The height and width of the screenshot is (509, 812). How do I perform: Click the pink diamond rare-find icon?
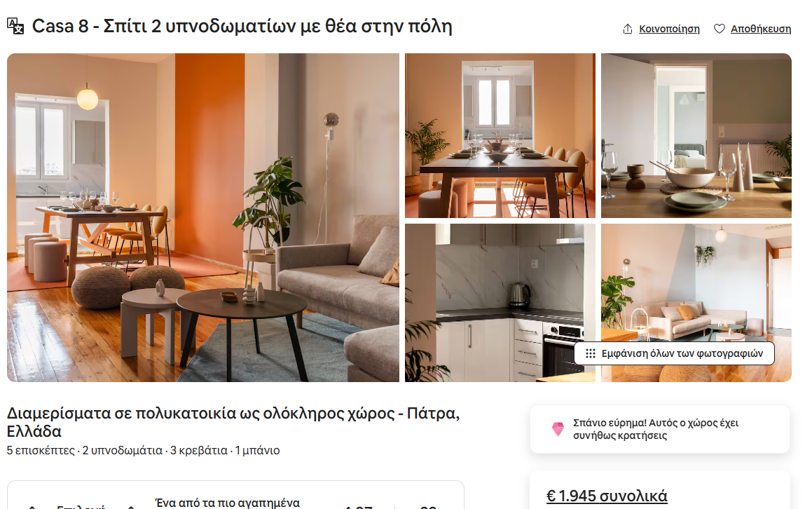tap(558, 429)
